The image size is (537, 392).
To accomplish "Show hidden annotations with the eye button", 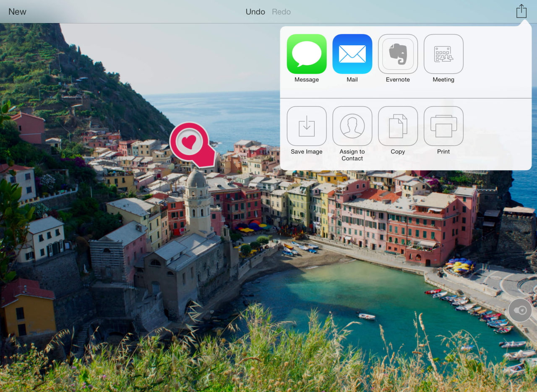I will click(520, 310).
